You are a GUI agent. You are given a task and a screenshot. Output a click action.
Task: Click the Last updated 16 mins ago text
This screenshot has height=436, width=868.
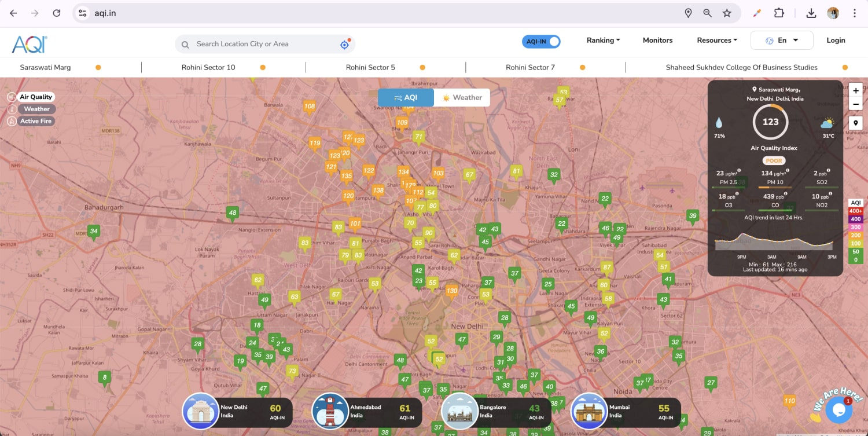(775, 270)
